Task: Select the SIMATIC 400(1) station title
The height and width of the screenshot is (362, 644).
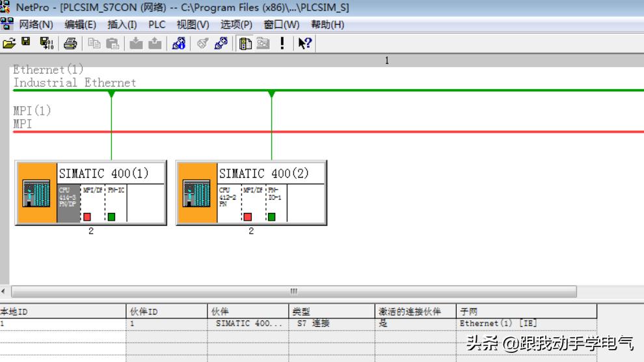Action: (104, 173)
